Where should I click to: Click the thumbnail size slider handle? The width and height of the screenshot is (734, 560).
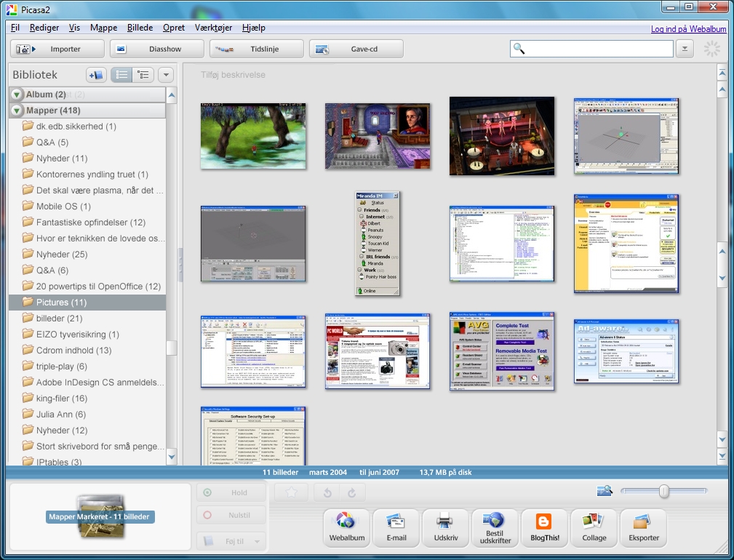(x=663, y=492)
